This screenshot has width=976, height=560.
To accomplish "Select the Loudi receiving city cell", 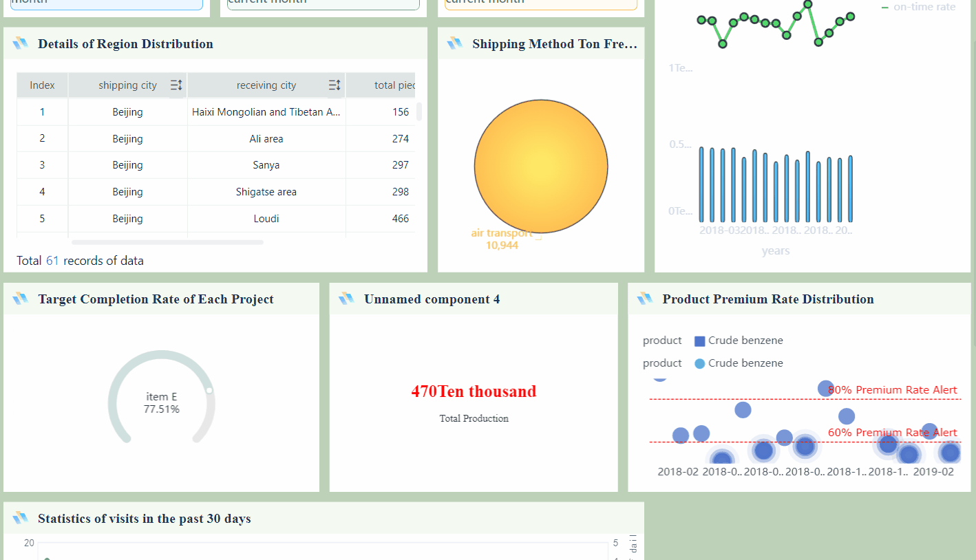I will (266, 219).
